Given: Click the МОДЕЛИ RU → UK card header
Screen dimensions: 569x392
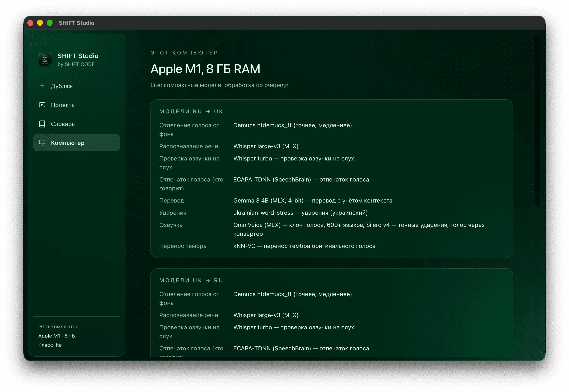Looking at the screenshot, I should (191, 111).
